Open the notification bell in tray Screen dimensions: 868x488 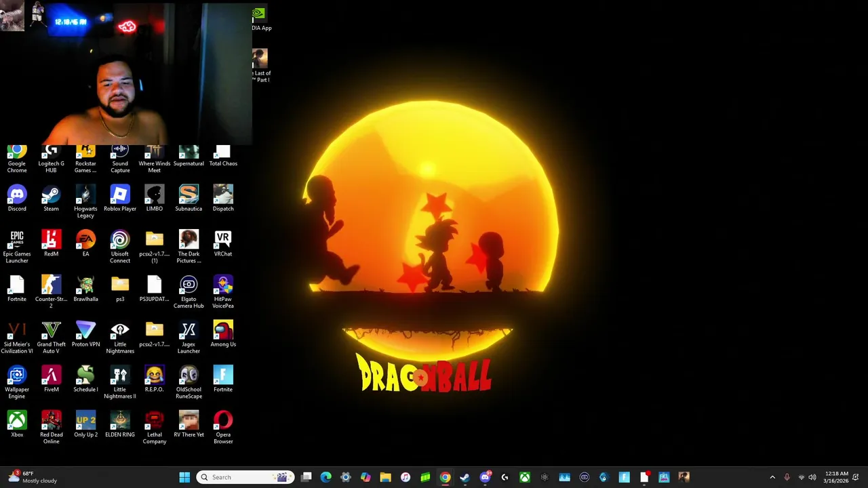(856, 477)
